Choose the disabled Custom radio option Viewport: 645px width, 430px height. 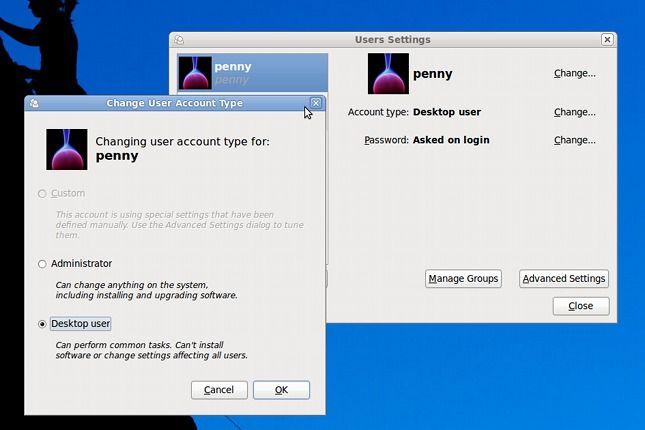click(42, 193)
